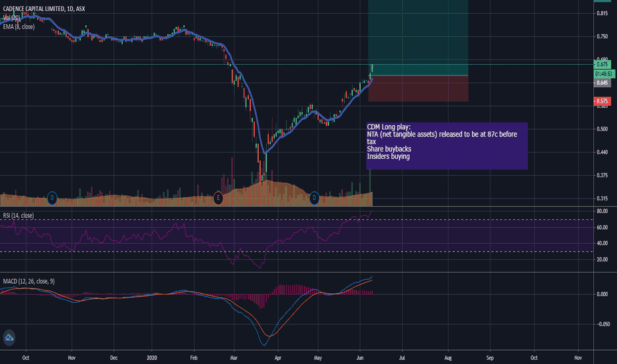This screenshot has height=364, width=617.
Task: Click the 'Share buybacks' annotation line
Action: [389, 149]
